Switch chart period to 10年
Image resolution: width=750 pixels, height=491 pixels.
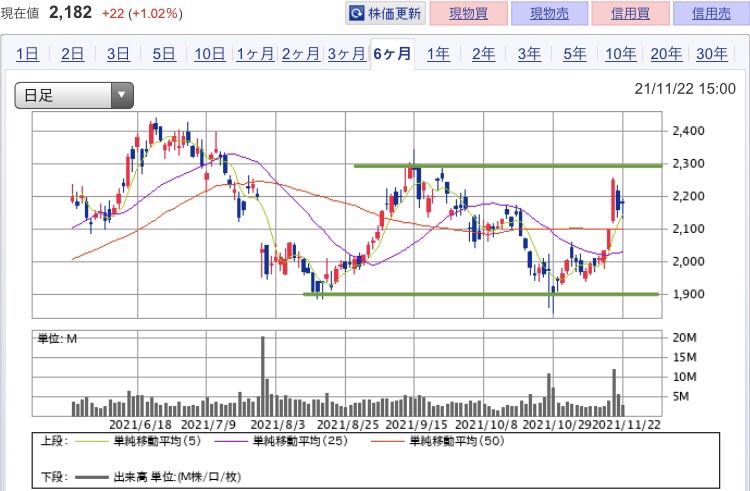[620, 54]
